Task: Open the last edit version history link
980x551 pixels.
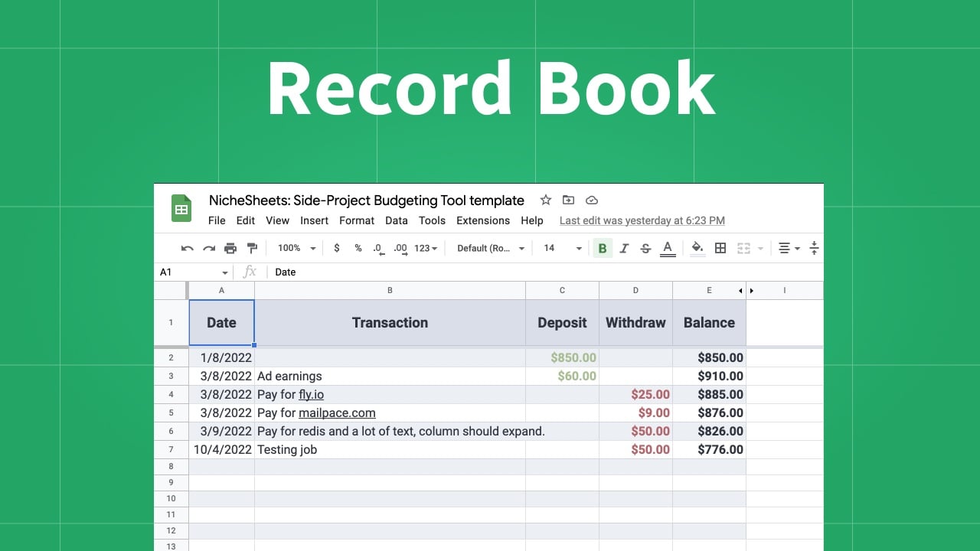Action: [642, 220]
